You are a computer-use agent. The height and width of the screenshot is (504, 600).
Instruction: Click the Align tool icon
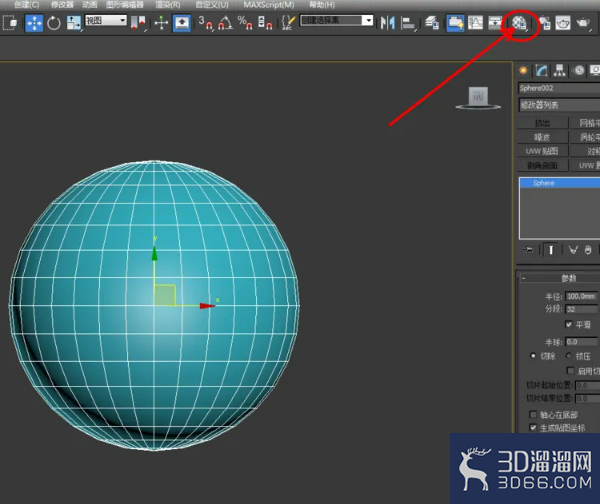click(x=408, y=23)
